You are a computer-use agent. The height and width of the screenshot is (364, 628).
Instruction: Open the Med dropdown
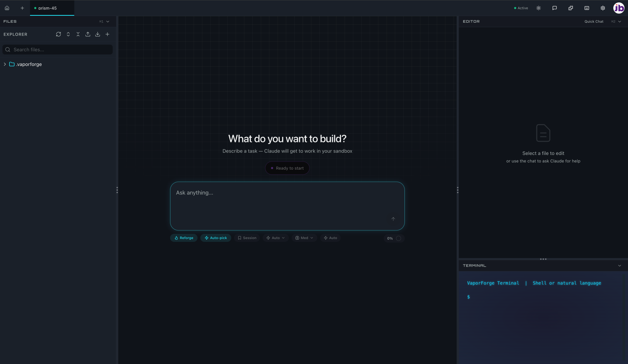coord(304,238)
